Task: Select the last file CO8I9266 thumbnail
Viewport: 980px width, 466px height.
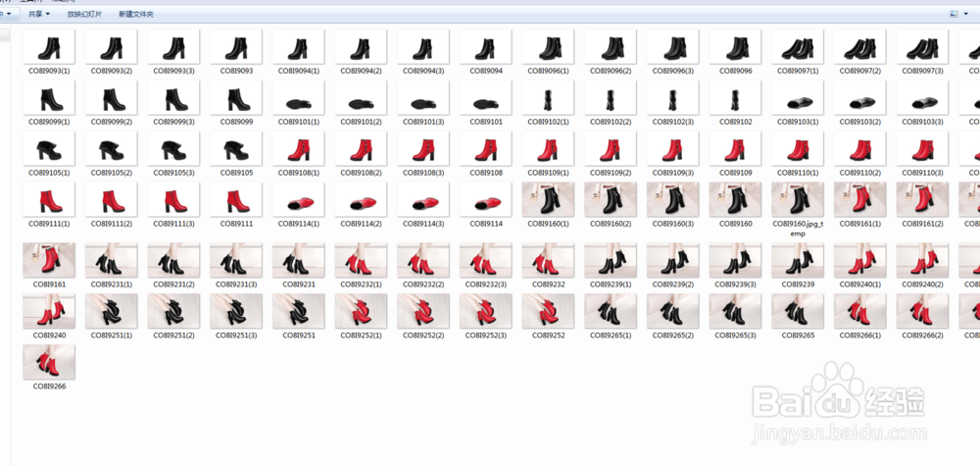Action: coord(49,362)
